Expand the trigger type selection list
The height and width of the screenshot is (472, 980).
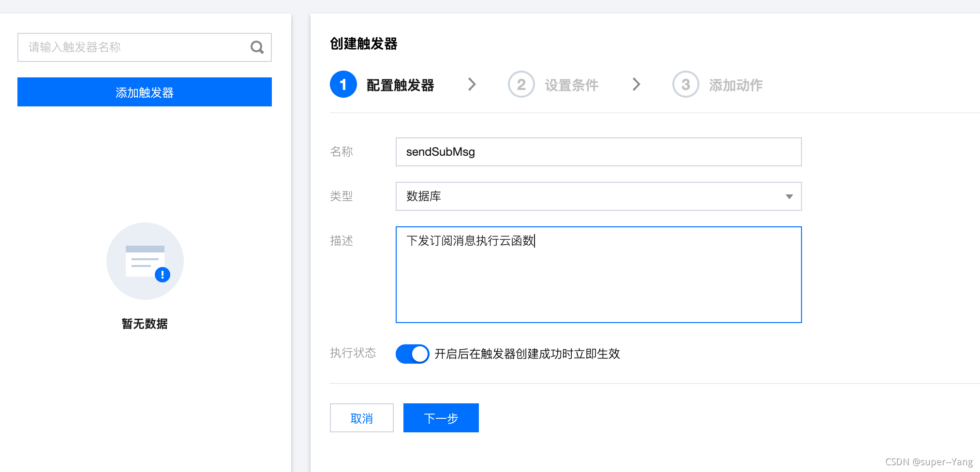(x=598, y=196)
